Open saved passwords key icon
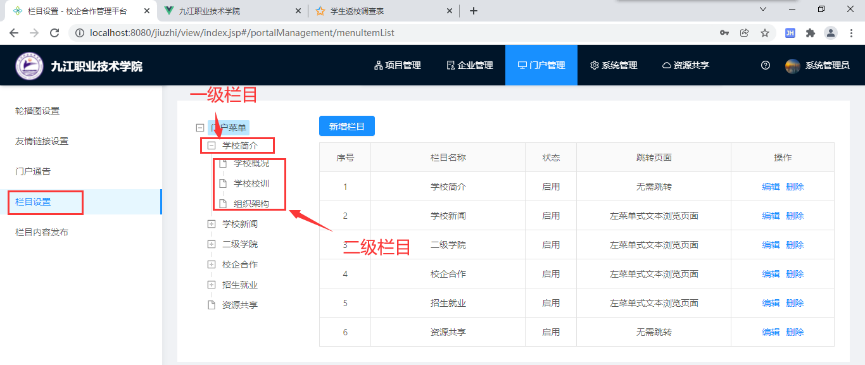This screenshot has width=865, height=365. [x=724, y=33]
